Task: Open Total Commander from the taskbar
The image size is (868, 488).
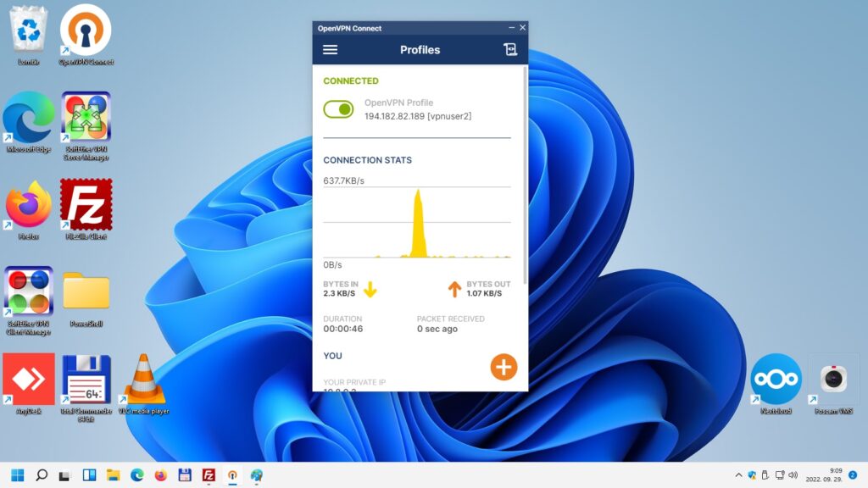Action: (184, 475)
